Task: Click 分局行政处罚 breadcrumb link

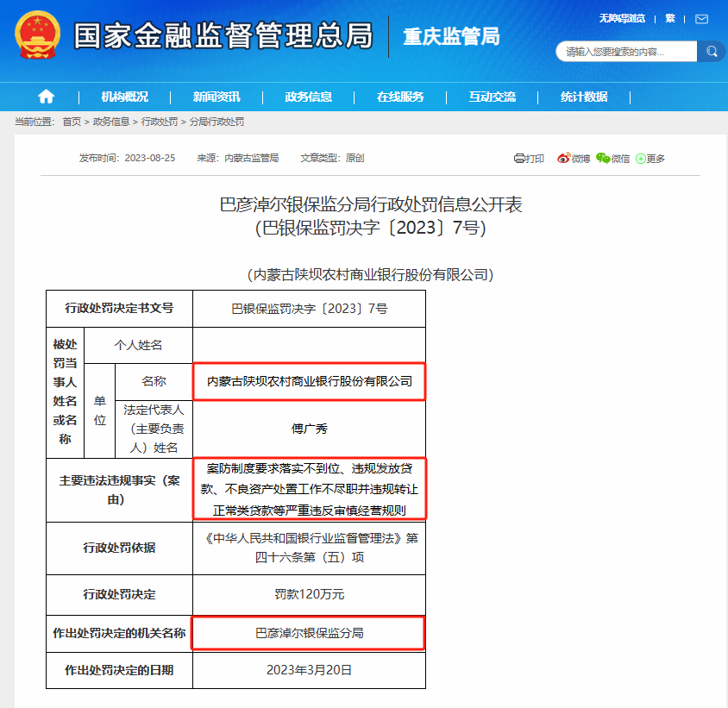Action: tap(217, 122)
